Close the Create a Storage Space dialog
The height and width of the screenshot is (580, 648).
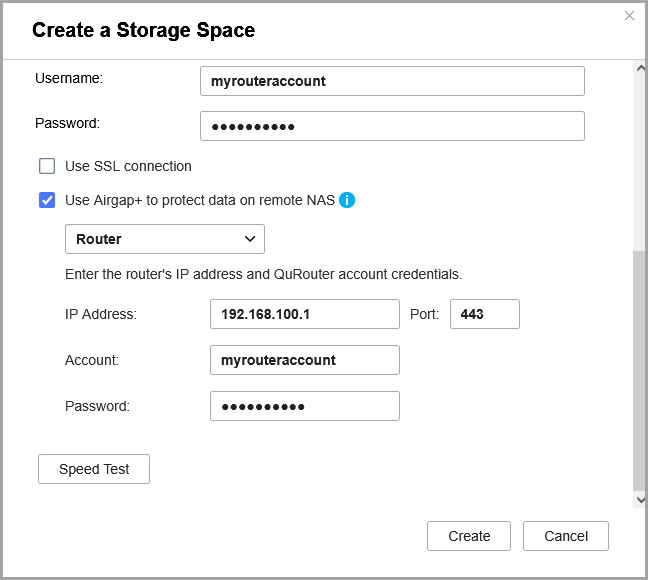[x=629, y=15]
